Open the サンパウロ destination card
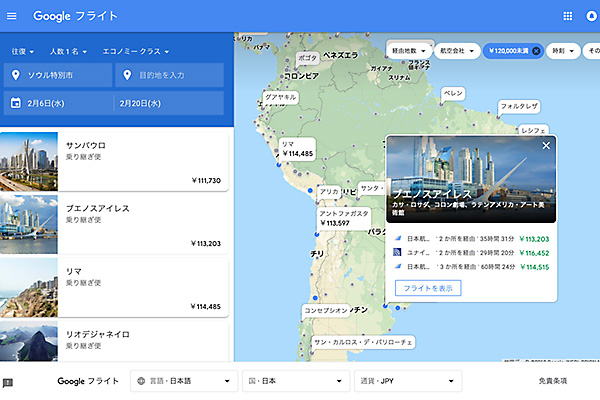This screenshot has width=600, height=400. click(x=114, y=162)
